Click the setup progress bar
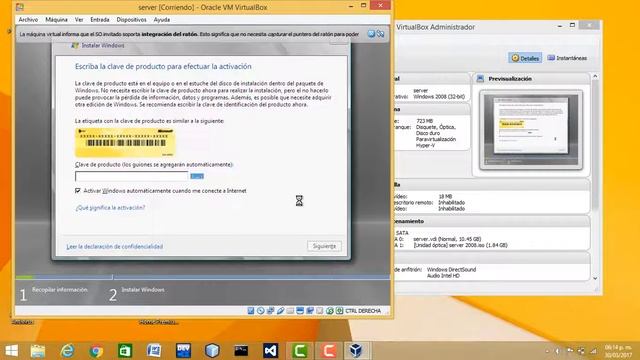 [x=203, y=277]
